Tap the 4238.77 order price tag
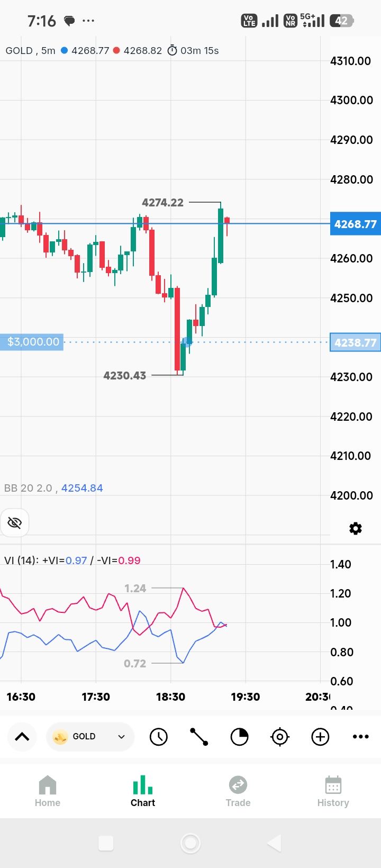The image size is (381, 868). point(355,342)
